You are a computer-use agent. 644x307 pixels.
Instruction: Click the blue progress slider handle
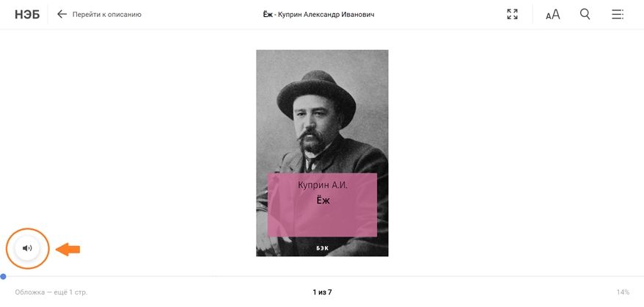pyautogui.click(x=3, y=277)
